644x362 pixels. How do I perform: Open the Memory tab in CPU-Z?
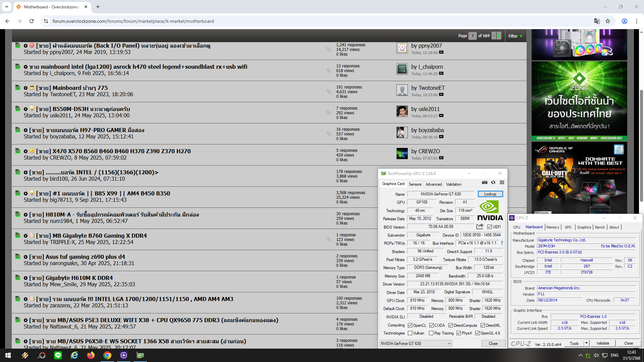552,227
